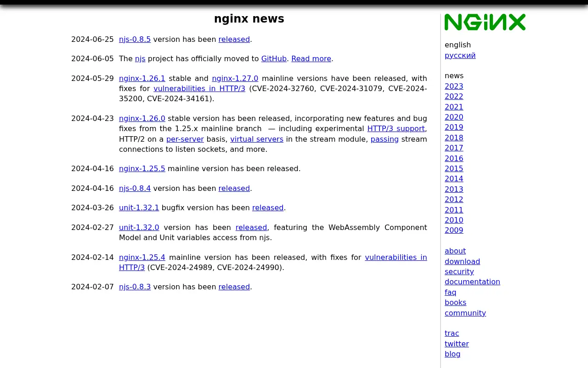This screenshot has height=368, width=588.
Task: Open the njs-0.8.4 link
Action: click(135, 189)
